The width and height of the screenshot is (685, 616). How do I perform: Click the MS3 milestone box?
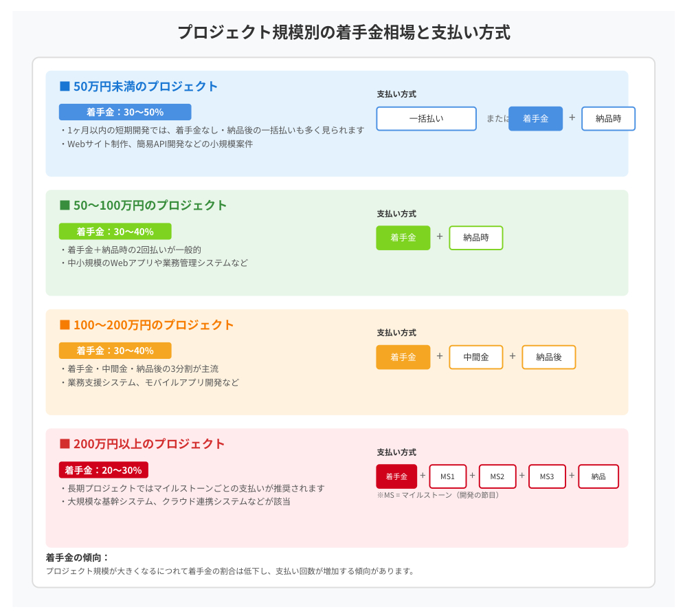pyautogui.click(x=547, y=476)
